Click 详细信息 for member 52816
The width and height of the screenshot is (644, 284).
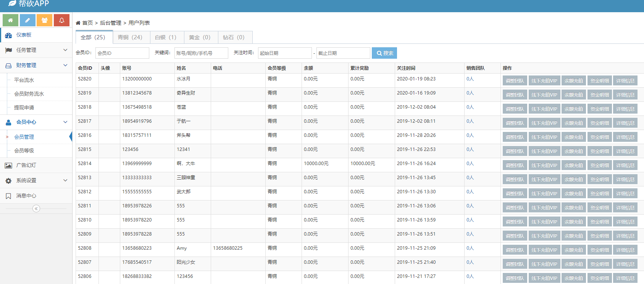(x=625, y=137)
